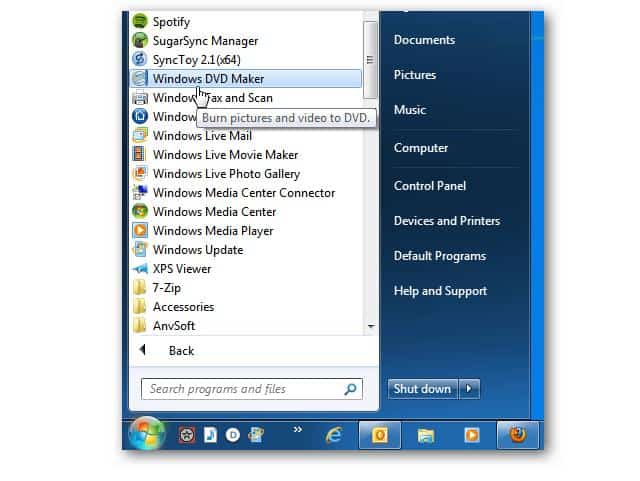
Task: Select Devices and Printers
Action: click(x=446, y=221)
